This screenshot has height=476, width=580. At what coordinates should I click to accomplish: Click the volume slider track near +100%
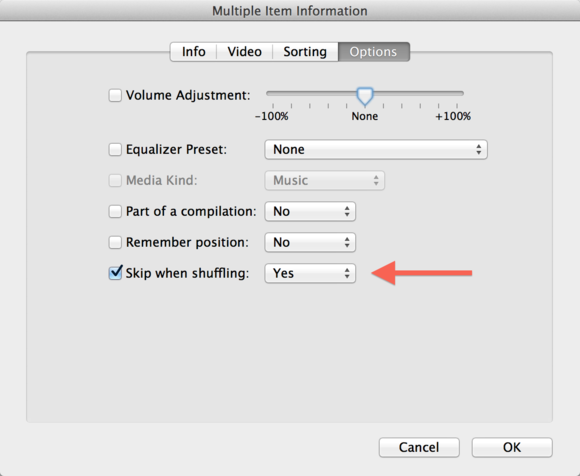456,94
